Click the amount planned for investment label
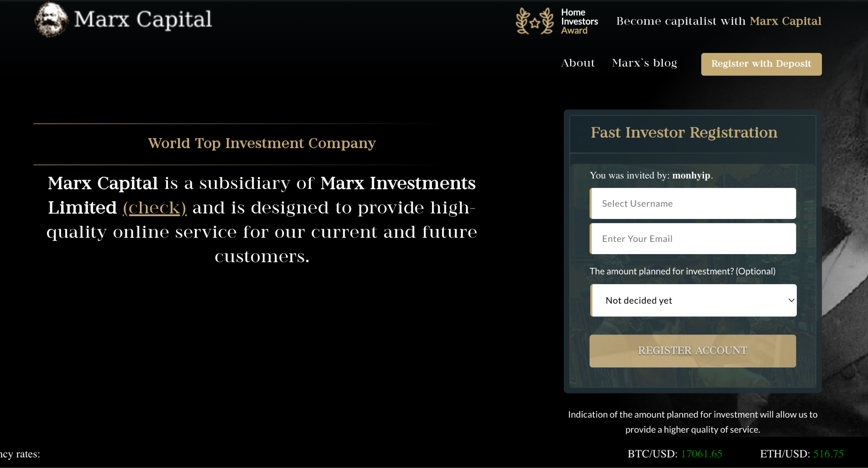The image size is (868, 468). 682,271
